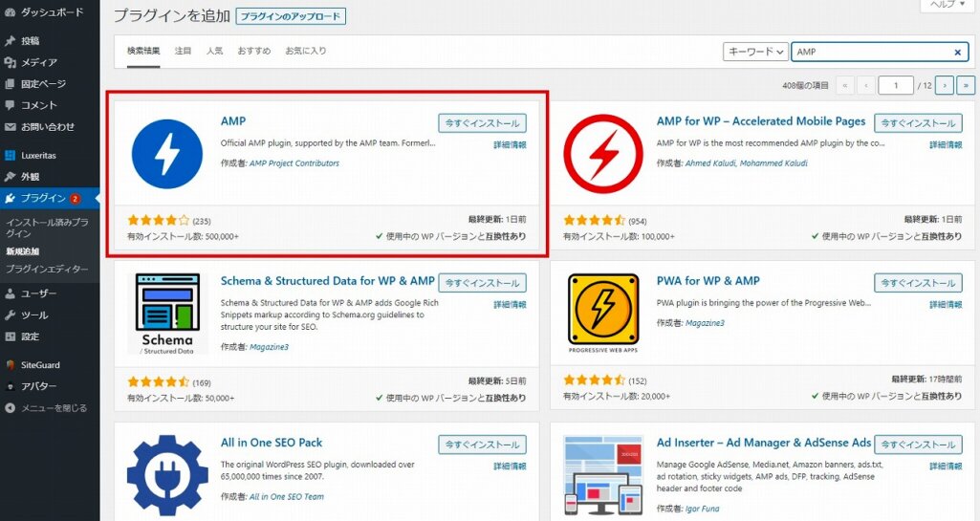Screen dimensions: 980x521
Task: Switch to the お気に入り tab
Action: [x=306, y=51]
